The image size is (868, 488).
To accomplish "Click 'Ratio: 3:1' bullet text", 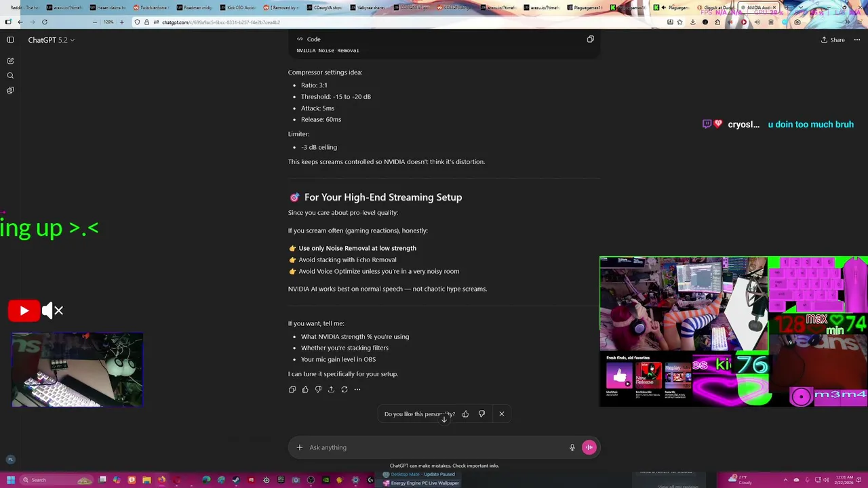I will tap(314, 85).
